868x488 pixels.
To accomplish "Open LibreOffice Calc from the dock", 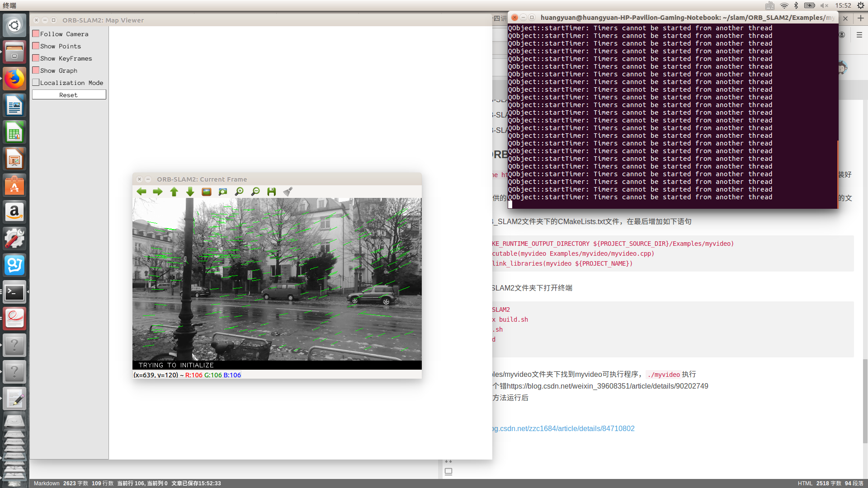I will pyautogui.click(x=14, y=132).
